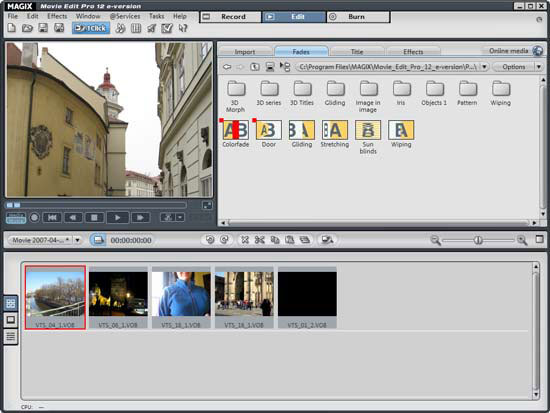The width and height of the screenshot is (550, 413).
Task: Click the preview position slider
Action: [x=95, y=205]
